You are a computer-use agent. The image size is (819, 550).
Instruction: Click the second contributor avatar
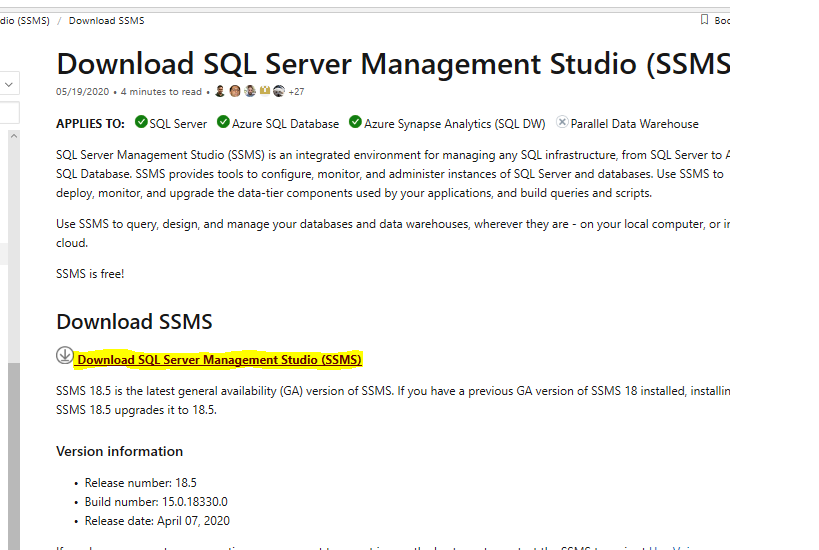235,91
